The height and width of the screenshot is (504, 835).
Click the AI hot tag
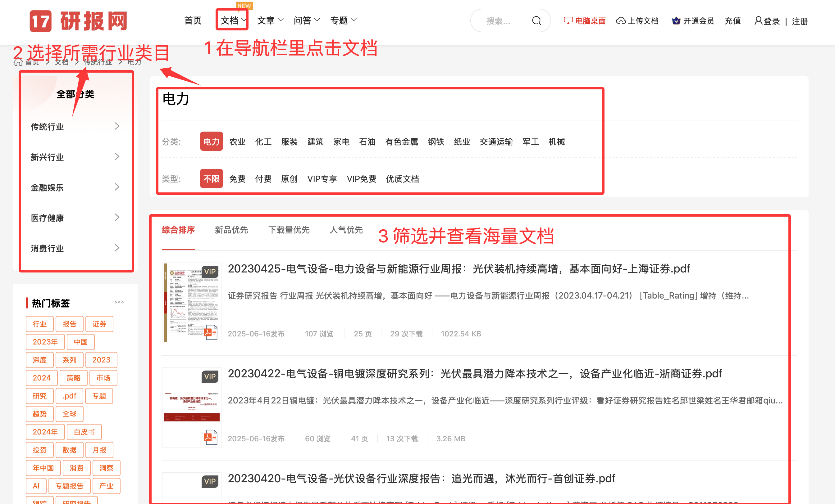click(36, 486)
